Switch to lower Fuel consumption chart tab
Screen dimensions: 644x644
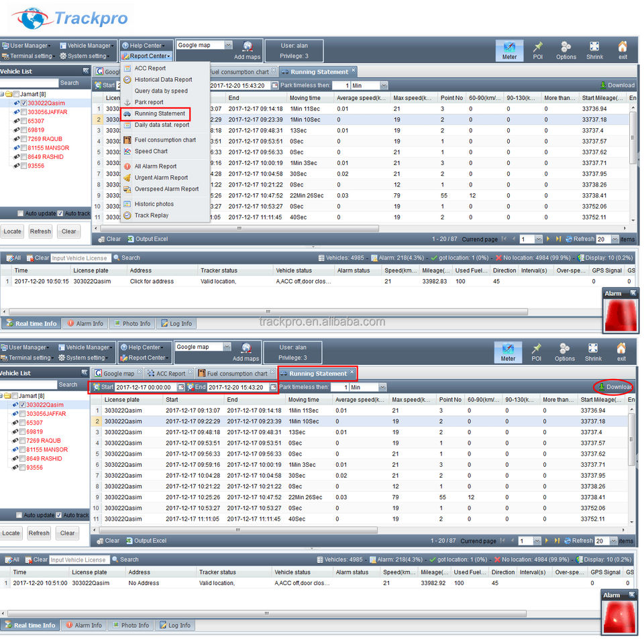coord(236,374)
